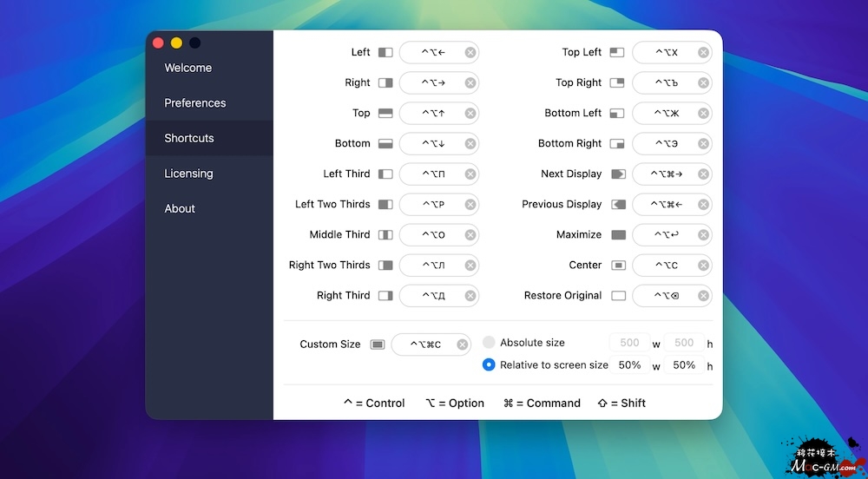
Task: Clear the Bottom Right shortcut
Action: [x=703, y=144]
